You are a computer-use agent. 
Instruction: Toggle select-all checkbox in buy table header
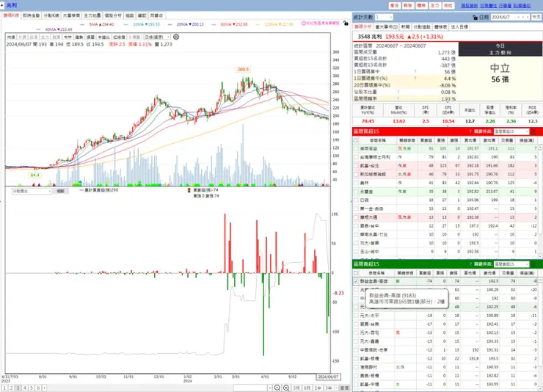[x=356, y=140]
